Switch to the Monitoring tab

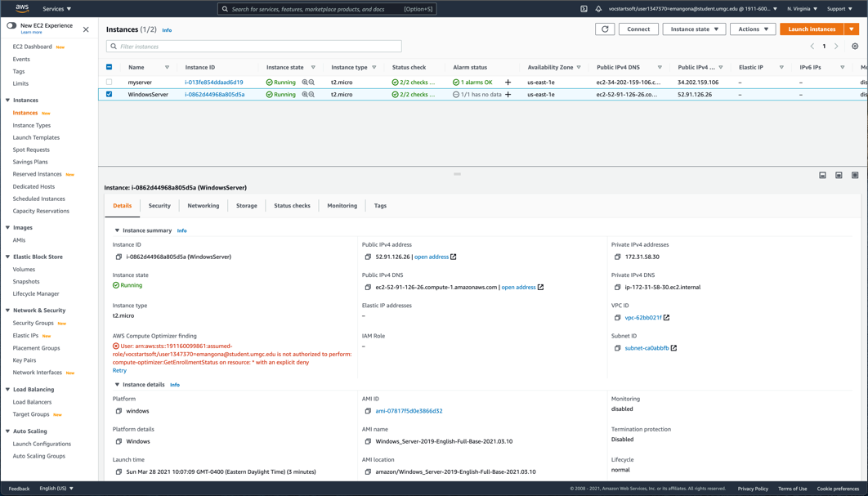click(x=342, y=205)
